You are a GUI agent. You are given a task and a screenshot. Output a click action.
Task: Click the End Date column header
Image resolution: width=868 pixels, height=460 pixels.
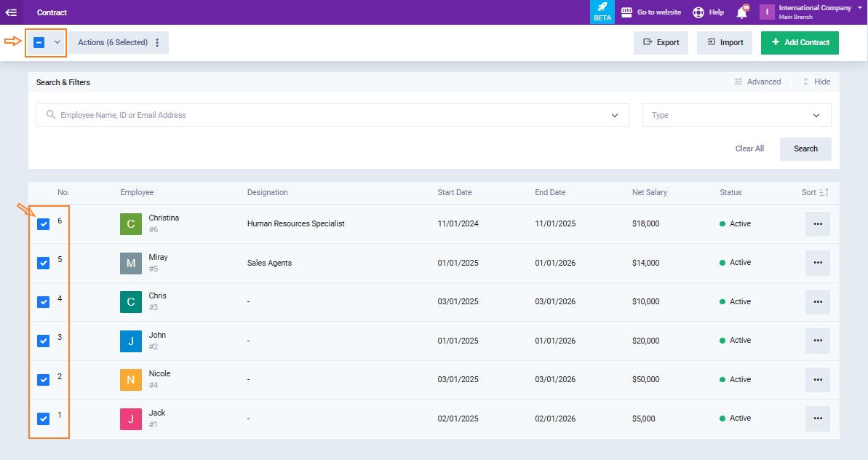point(550,193)
